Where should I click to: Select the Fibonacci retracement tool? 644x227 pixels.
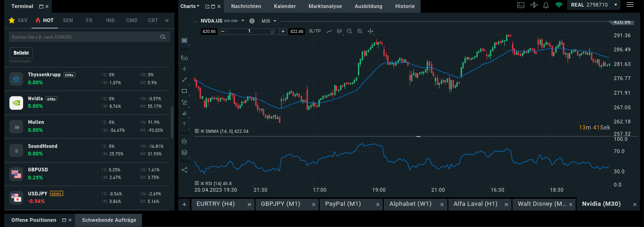coord(184,102)
